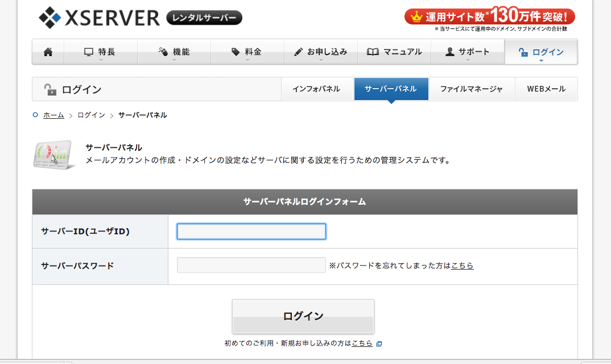This screenshot has height=364, width=611.
Task: Click the open book icon beside マニュアル
Action: (373, 52)
